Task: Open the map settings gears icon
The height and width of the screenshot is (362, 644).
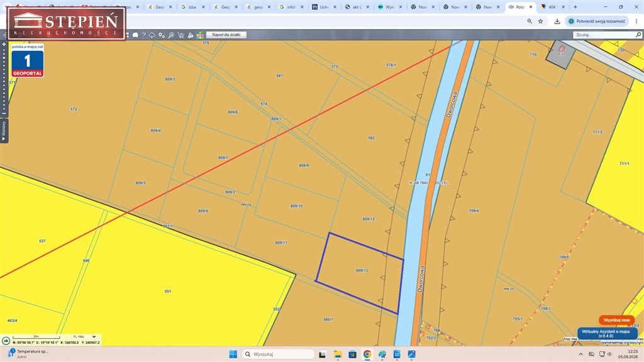Action: 162,35
